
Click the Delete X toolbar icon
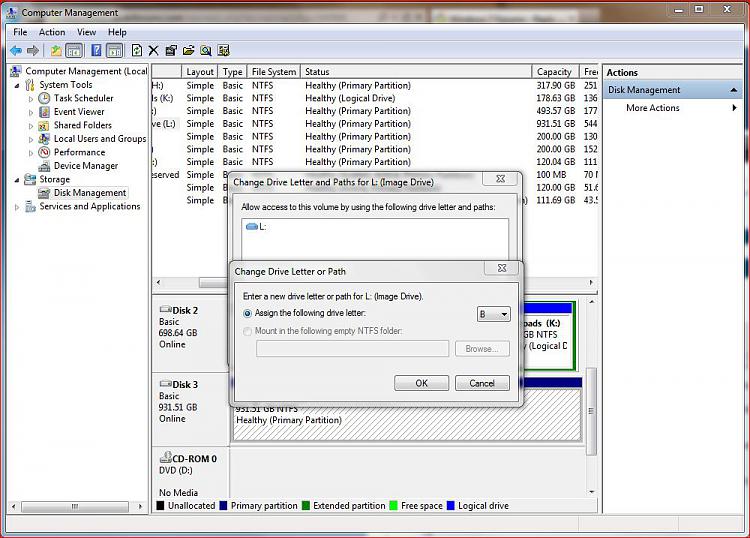click(x=154, y=50)
